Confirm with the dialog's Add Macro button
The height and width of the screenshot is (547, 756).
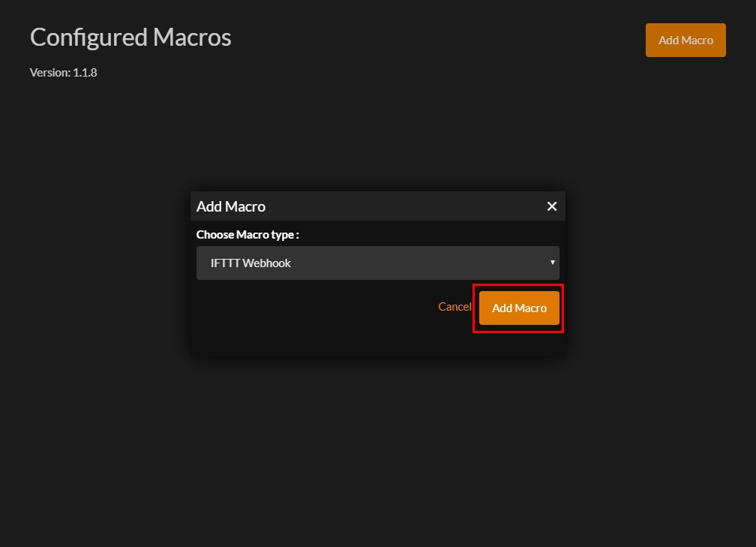click(x=519, y=308)
